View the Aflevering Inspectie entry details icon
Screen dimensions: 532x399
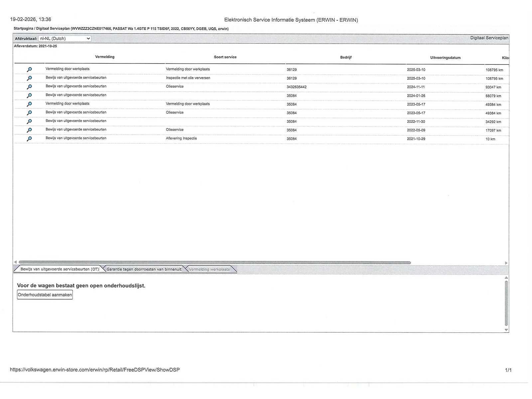(x=29, y=139)
